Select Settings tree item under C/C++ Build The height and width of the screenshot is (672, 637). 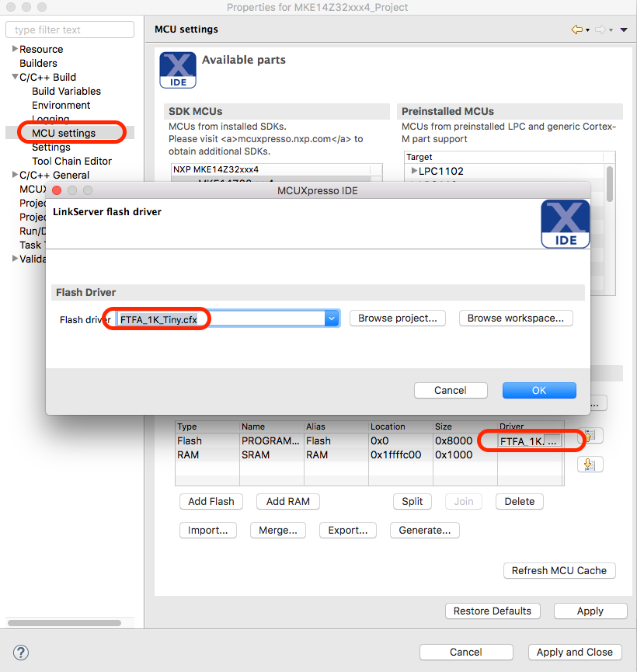(x=51, y=148)
